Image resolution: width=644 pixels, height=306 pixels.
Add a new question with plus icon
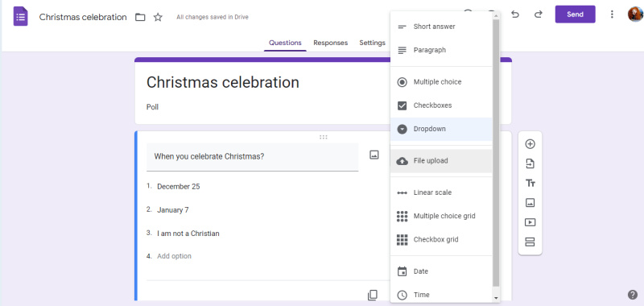pos(530,144)
